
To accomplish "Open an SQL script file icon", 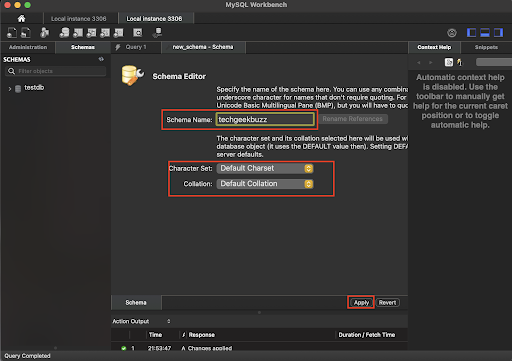I will click(26, 33).
